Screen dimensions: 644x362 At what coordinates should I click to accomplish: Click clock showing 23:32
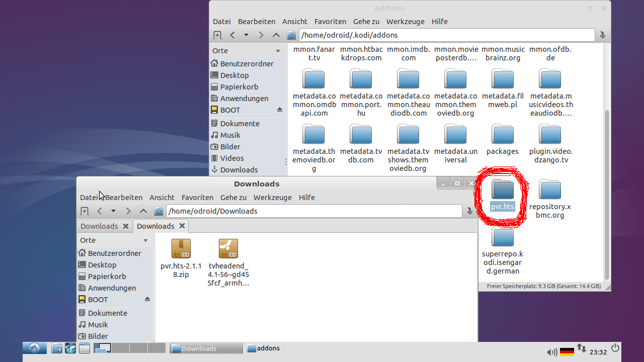(598, 352)
